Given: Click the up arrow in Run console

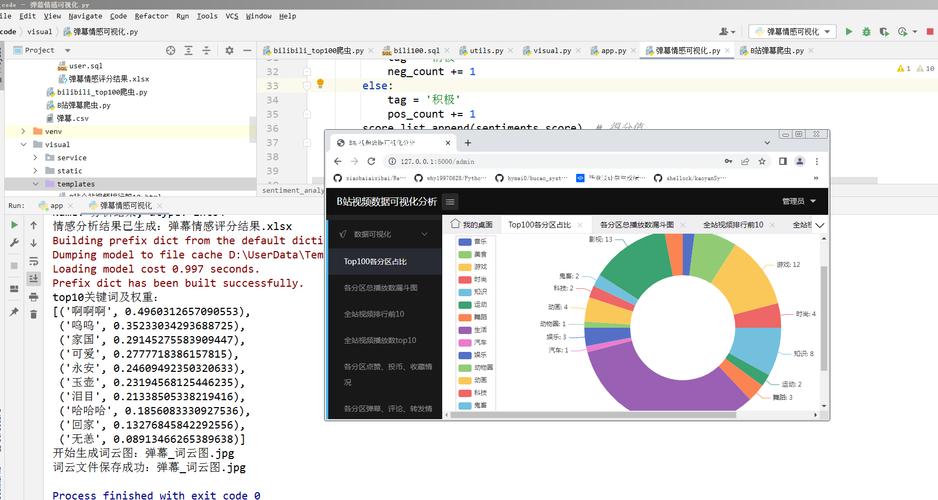Looking at the screenshot, I should [34, 225].
